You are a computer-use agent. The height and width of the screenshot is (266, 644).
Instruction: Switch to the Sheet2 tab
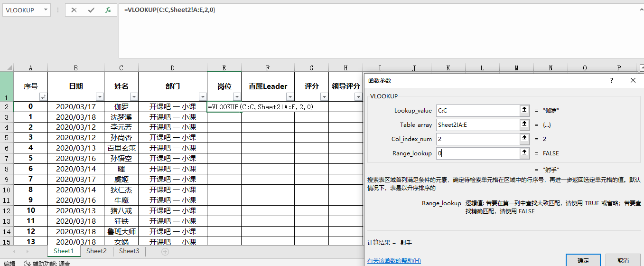[x=96, y=251]
